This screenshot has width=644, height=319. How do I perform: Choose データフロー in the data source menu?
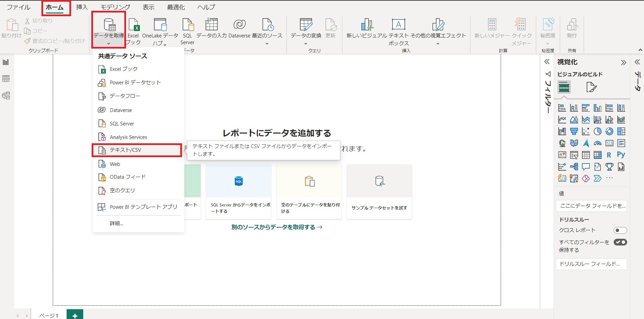point(138,96)
